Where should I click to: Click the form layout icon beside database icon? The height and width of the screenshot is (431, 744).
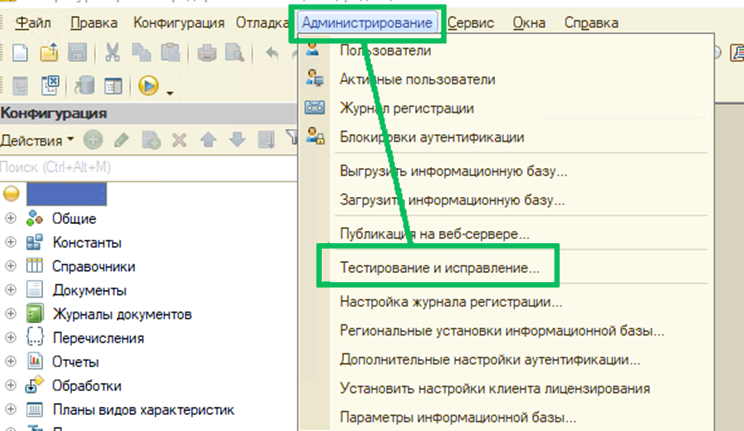[113, 86]
